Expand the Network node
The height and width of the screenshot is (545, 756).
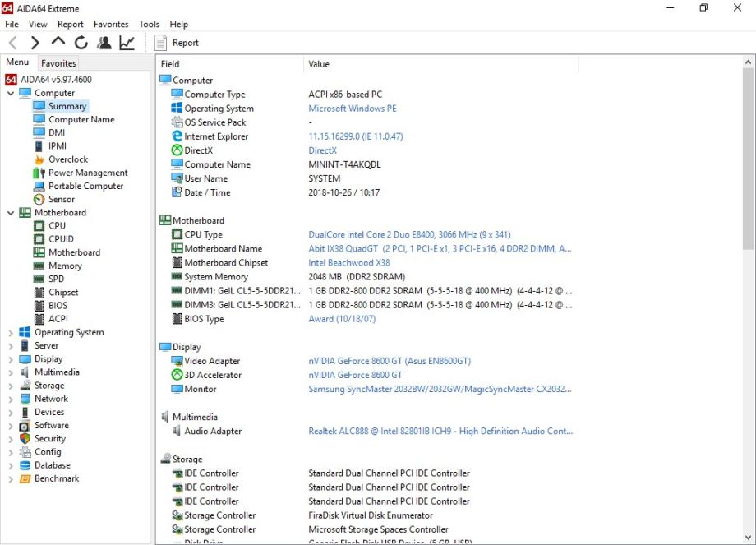click(11, 399)
